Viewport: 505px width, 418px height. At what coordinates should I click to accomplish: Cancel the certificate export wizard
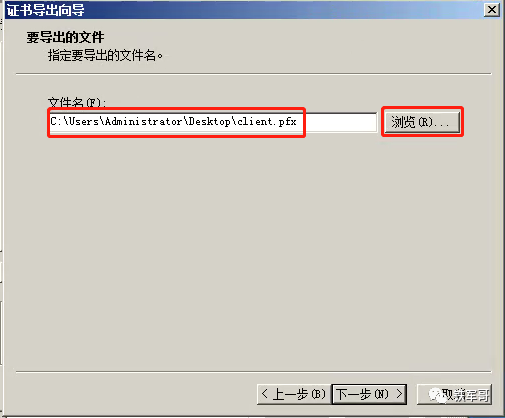click(454, 394)
